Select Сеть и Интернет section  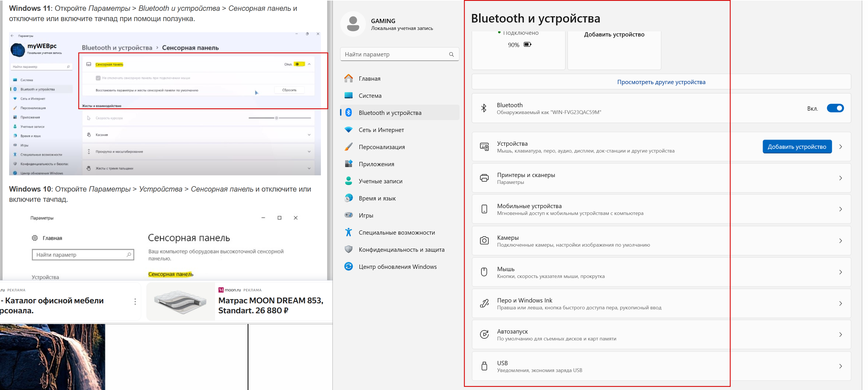[400, 130]
